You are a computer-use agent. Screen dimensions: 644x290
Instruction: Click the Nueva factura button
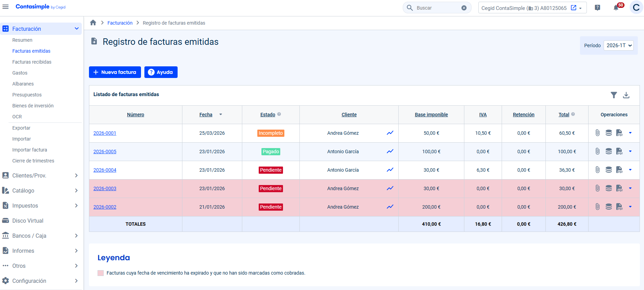tap(115, 72)
